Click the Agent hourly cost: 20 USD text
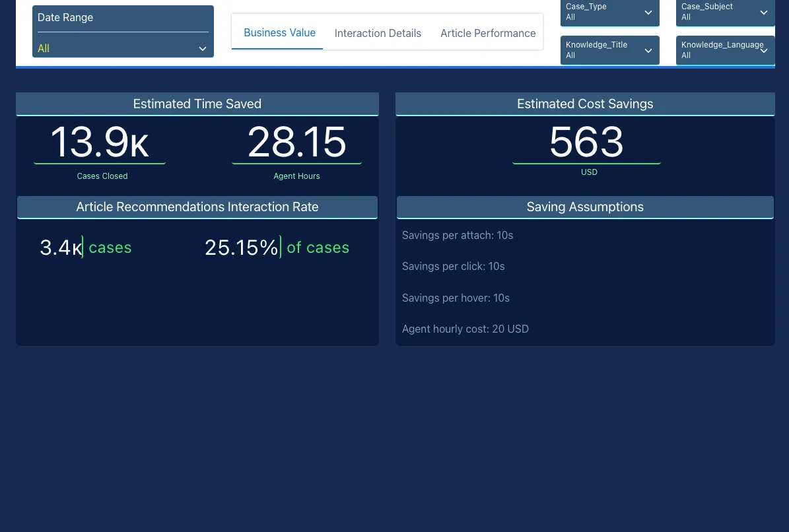 pos(465,329)
